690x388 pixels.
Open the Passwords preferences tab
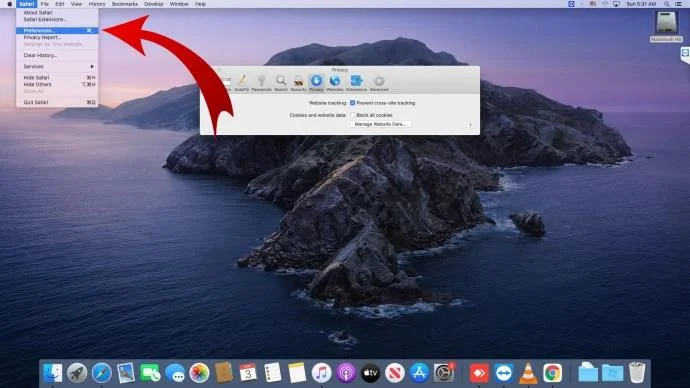pos(261,83)
